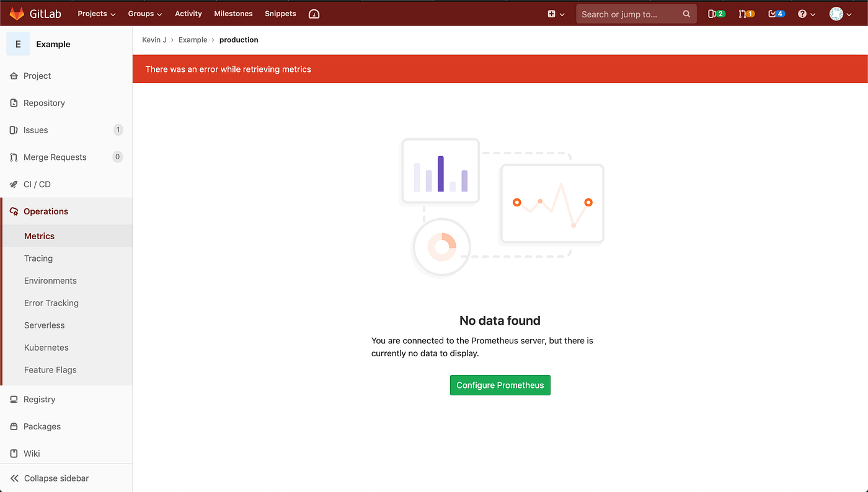This screenshot has width=868, height=492.
Task: Click the error retrieving metrics alert banner
Action: [500, 69]
